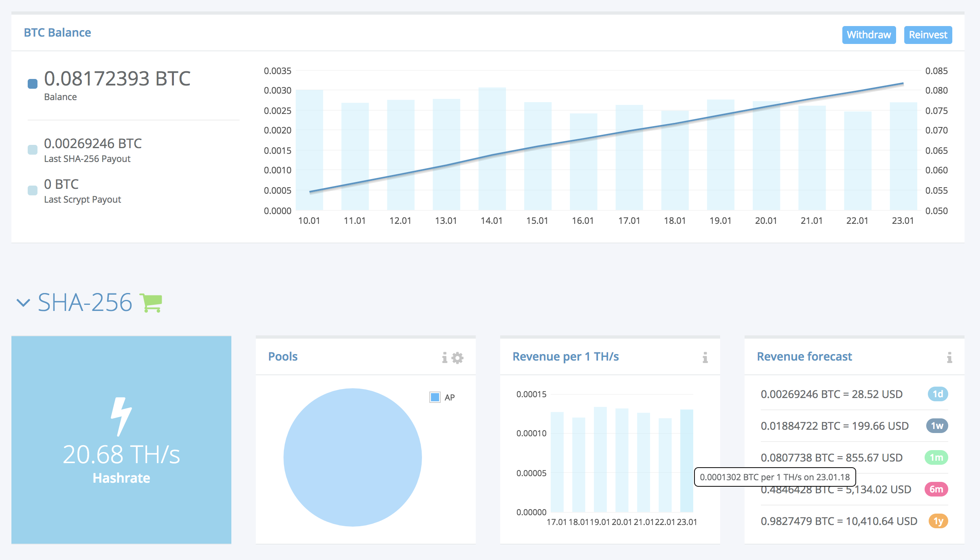The height and width of the screenshot is (560, 980).
Task: Toggle the Balance legend series
Action: pos(33,84)
